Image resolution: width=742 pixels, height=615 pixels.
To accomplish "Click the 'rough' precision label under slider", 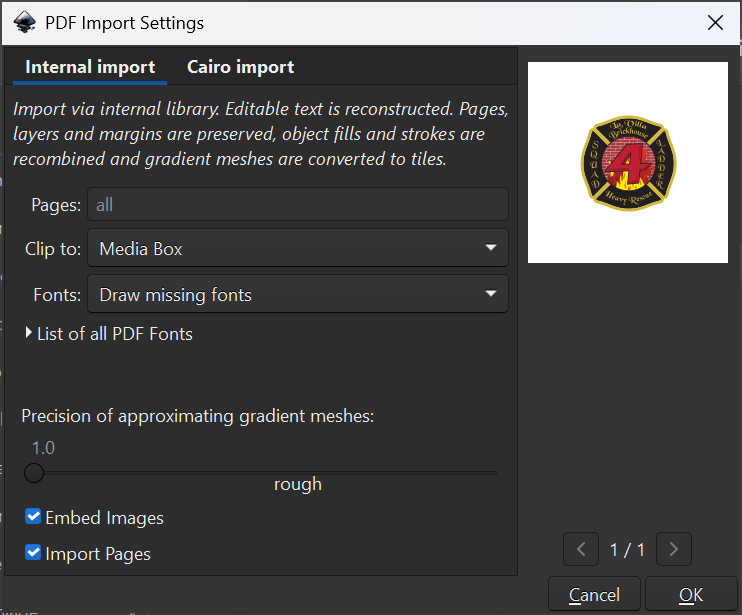I will (x=298, y=484).
